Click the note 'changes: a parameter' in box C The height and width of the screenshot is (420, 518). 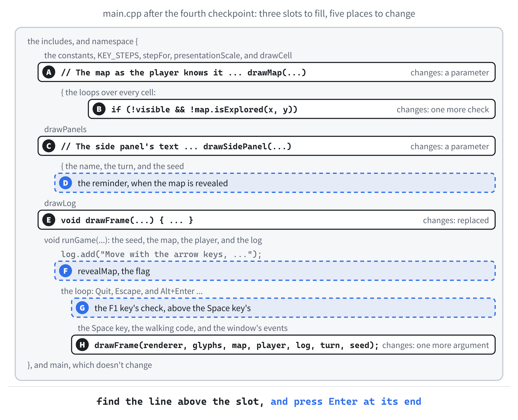[450, 146]
